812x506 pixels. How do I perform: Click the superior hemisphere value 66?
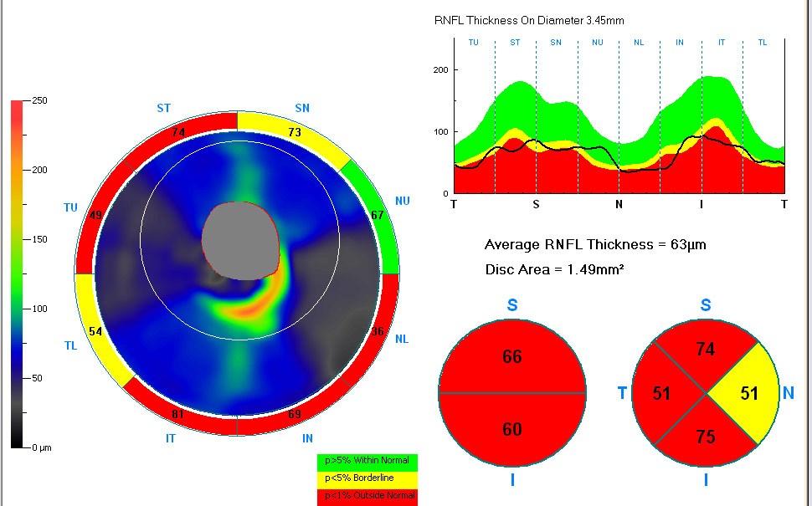pos(512,356)
